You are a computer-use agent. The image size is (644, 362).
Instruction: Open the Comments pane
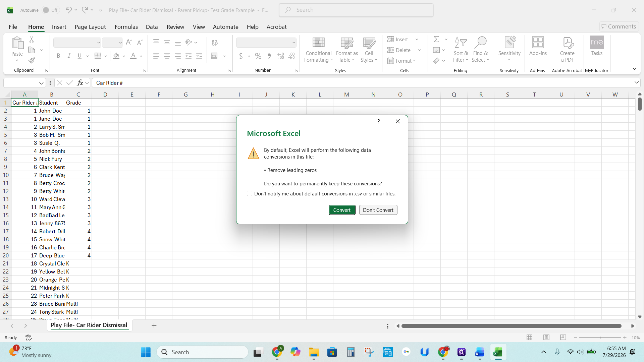coord(619,26)
